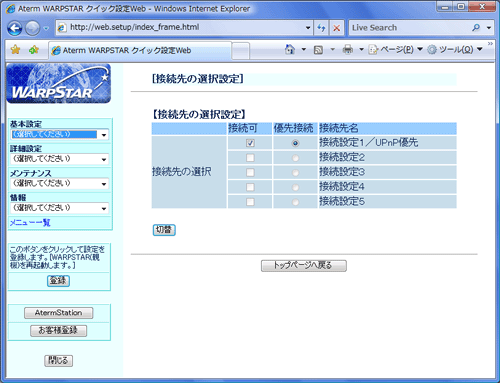Screen dimensions: 500x383
Task: Click the Live Search magnifier icon
Action: pos(476,28)
